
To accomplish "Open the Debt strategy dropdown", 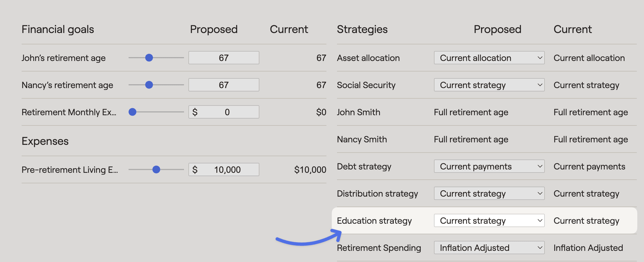I will pyautogui.click(x=489, y=166).
